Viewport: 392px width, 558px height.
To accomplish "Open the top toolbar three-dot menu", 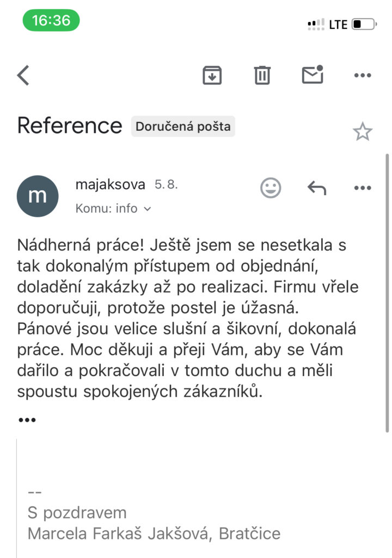I will 363,75.
